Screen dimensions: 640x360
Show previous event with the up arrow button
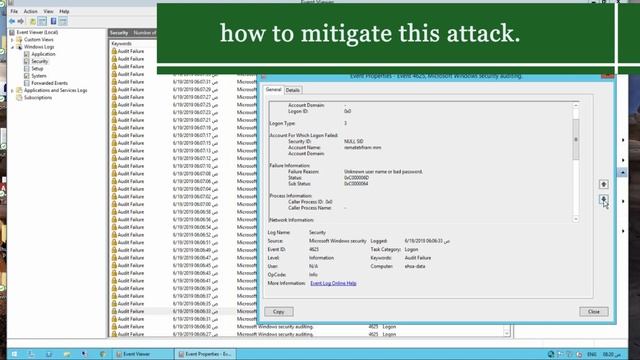tap(604, 184)
